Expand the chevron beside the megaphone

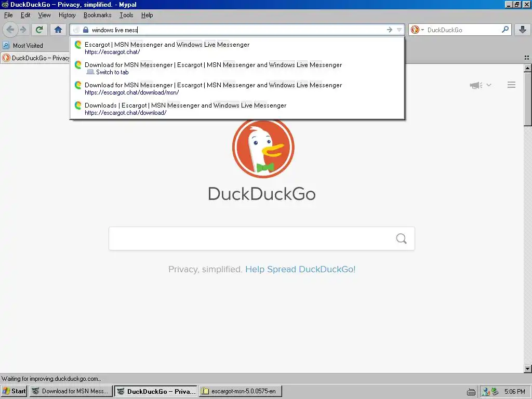(489, 85)
